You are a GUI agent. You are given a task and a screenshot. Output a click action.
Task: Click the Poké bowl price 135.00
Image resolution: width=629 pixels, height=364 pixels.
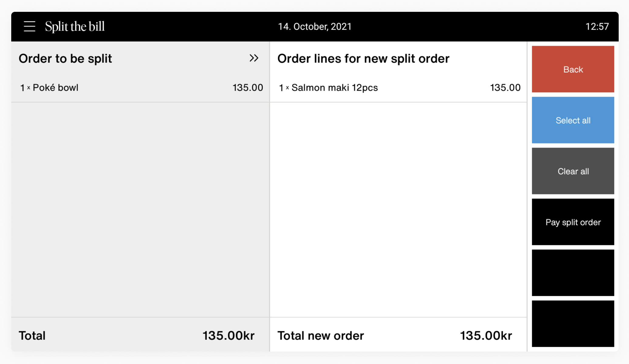(x=248, y=88)
